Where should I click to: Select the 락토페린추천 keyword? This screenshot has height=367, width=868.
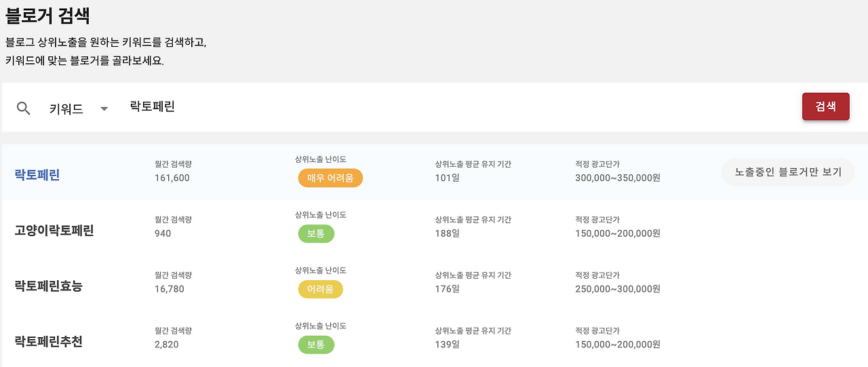[x=48, y=342]
